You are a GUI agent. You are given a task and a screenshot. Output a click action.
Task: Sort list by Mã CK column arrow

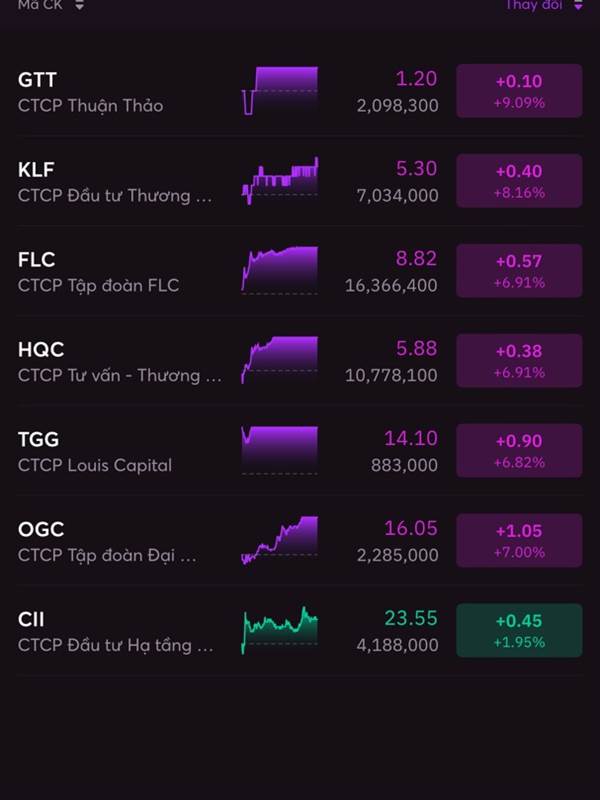coord(79,5)
